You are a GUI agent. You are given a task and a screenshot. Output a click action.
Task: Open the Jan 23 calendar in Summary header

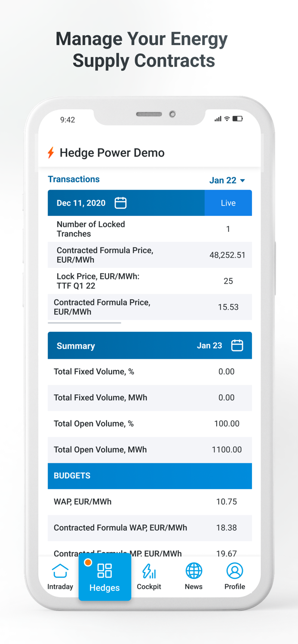tap(237, 345)
